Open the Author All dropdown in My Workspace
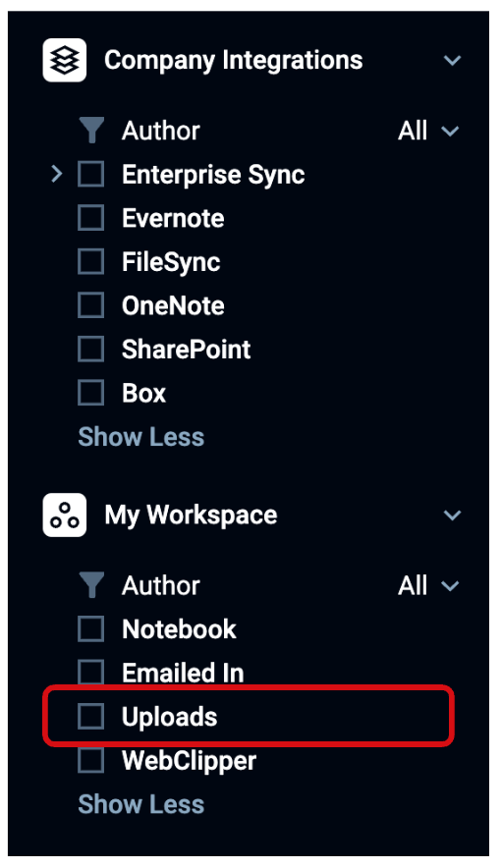Image resolution: width=501 pixels, height=868 pixels. coord(428,585)
